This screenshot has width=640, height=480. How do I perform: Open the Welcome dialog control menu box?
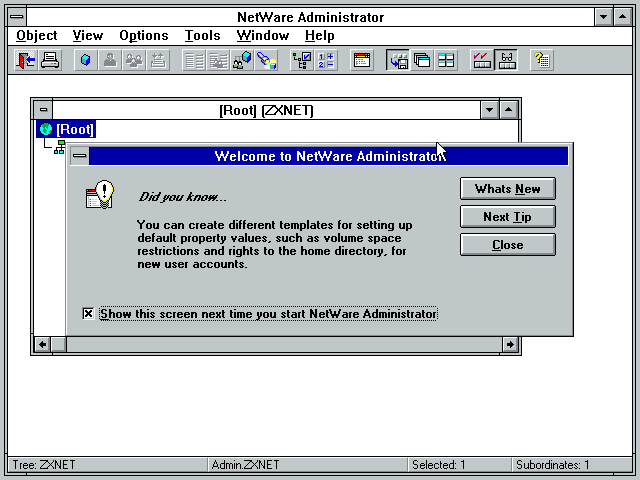point(80,156)
